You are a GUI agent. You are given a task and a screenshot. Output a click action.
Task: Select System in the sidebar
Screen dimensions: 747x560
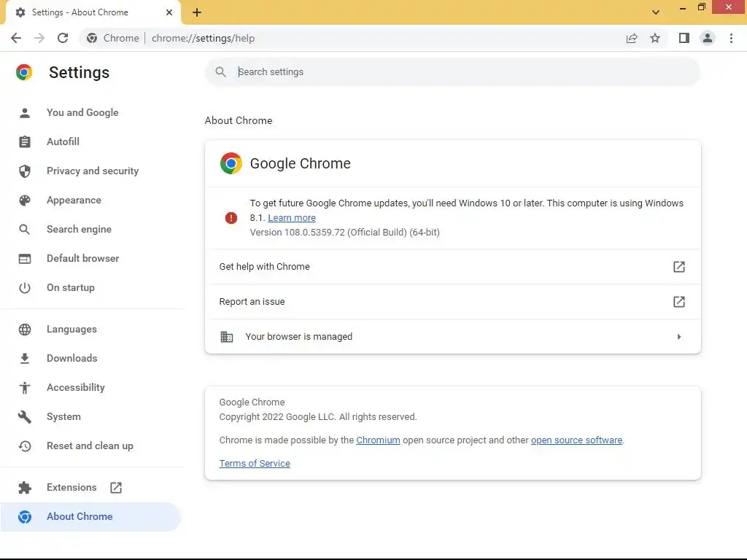pos(63,416)
